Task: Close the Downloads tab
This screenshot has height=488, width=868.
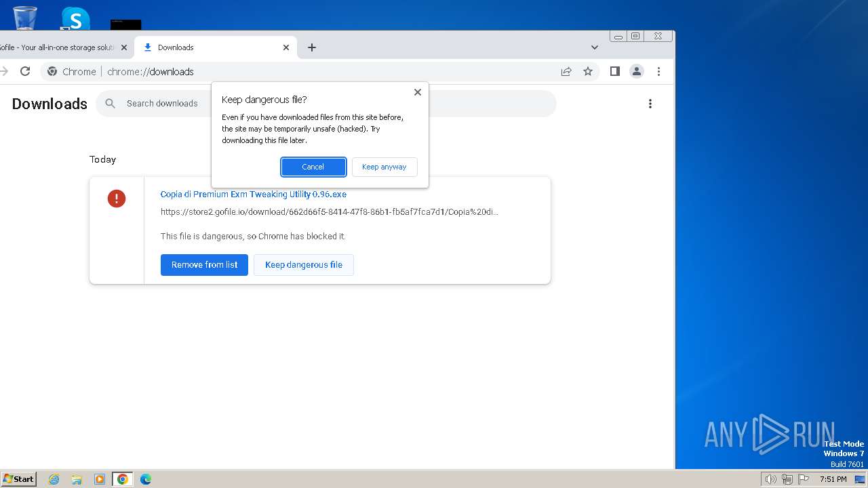Action: [286, 47]
